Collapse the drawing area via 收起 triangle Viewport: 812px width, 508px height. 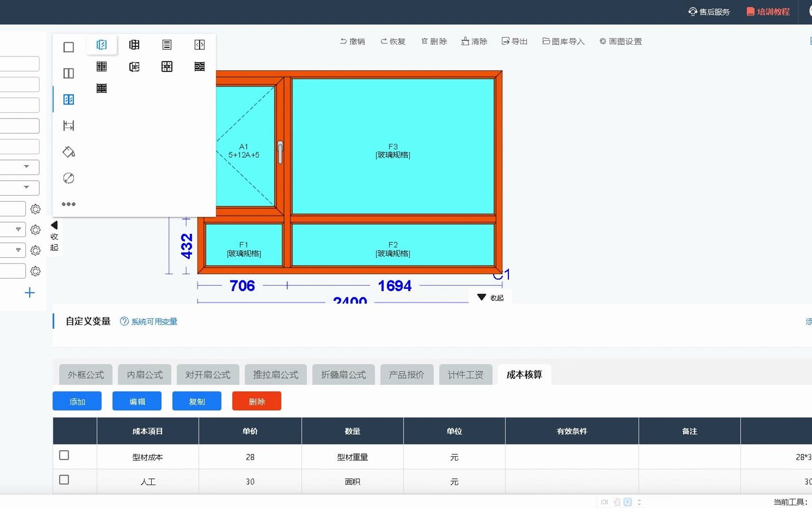tap(490, 298)
